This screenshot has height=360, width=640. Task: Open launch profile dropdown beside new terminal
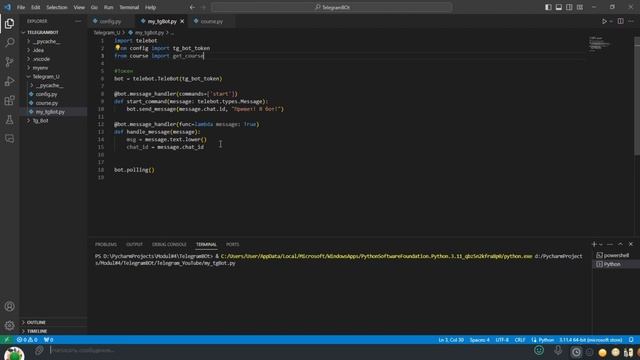click(x=601, y=244)
